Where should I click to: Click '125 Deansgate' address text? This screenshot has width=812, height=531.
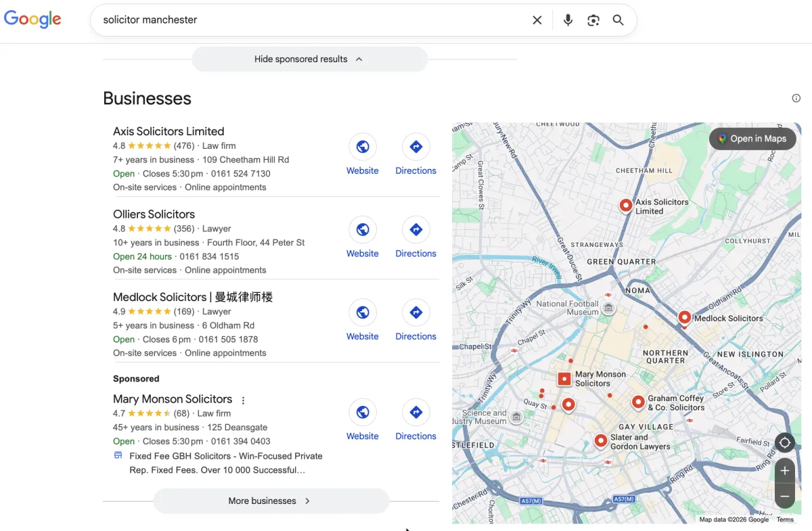click(238, 428)
